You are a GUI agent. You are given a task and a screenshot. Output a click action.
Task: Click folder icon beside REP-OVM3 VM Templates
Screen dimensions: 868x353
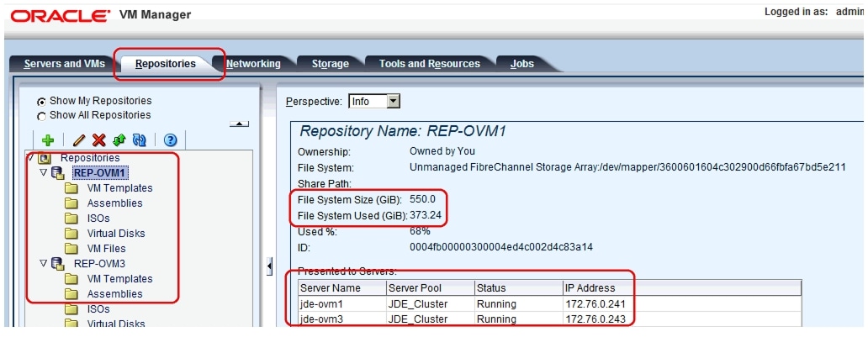(x=71, y=279)
